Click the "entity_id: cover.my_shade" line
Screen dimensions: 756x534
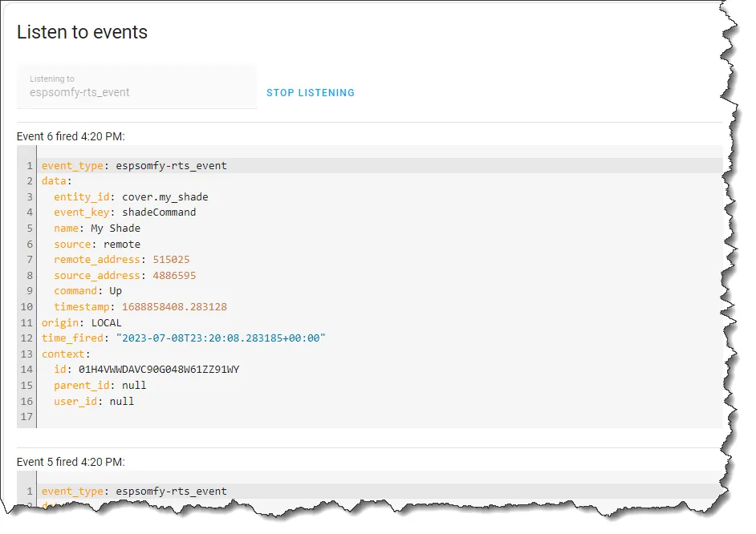131,197
